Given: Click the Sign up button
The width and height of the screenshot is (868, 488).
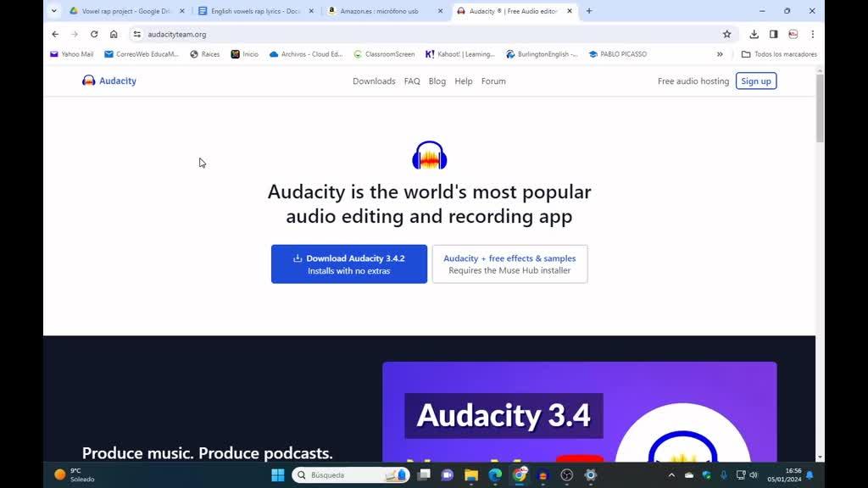Looking at the screenshot, I should pyautogui.click(x=755, y=80).
